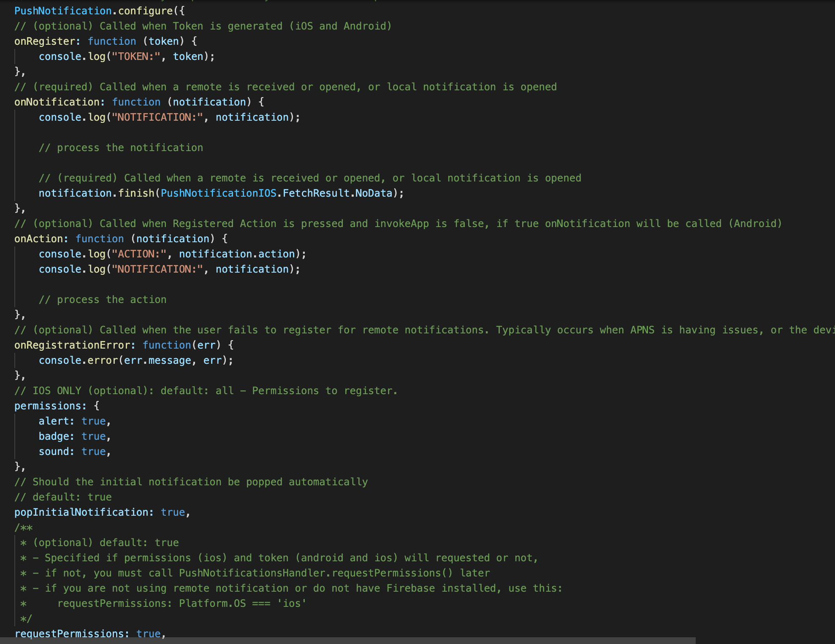This screenshot has width=835, height=644.
Task: Select the onRegister property key
Action: [x=45, y=41]
